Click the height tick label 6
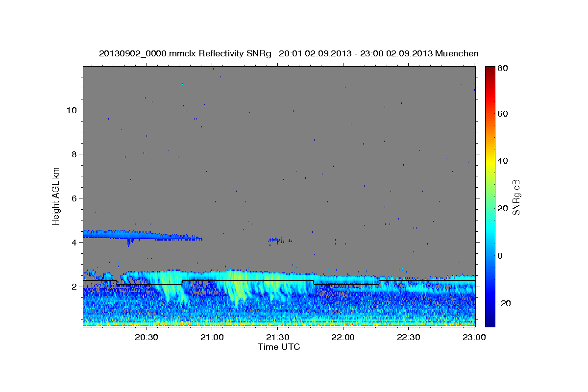This screenshot has height=392, width=588. 73,198
